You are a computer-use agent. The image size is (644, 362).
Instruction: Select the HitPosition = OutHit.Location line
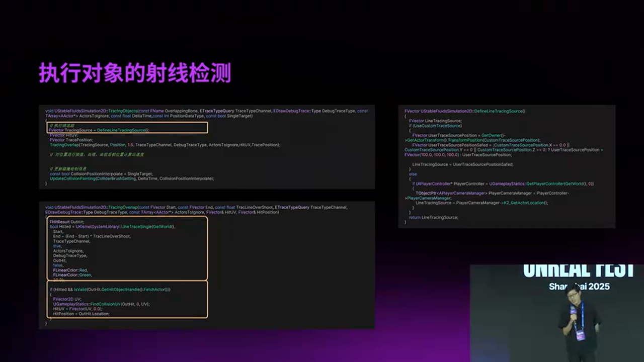coord(81,314)
